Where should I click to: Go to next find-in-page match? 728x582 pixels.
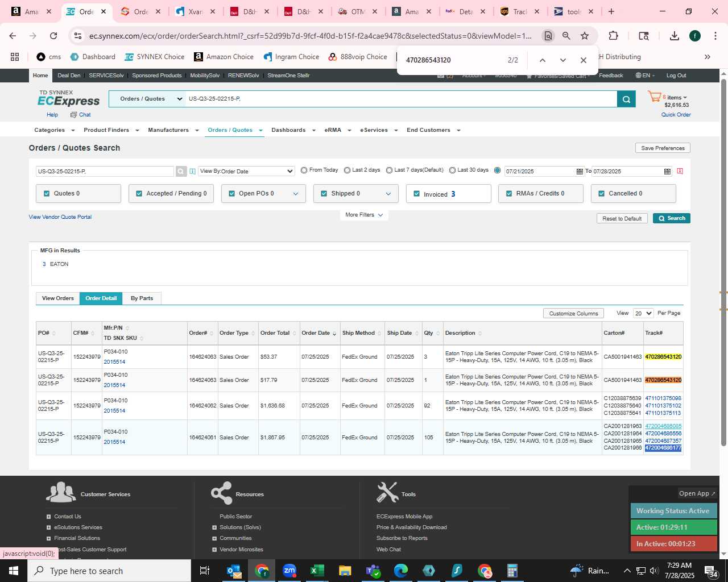click(563, 60)
